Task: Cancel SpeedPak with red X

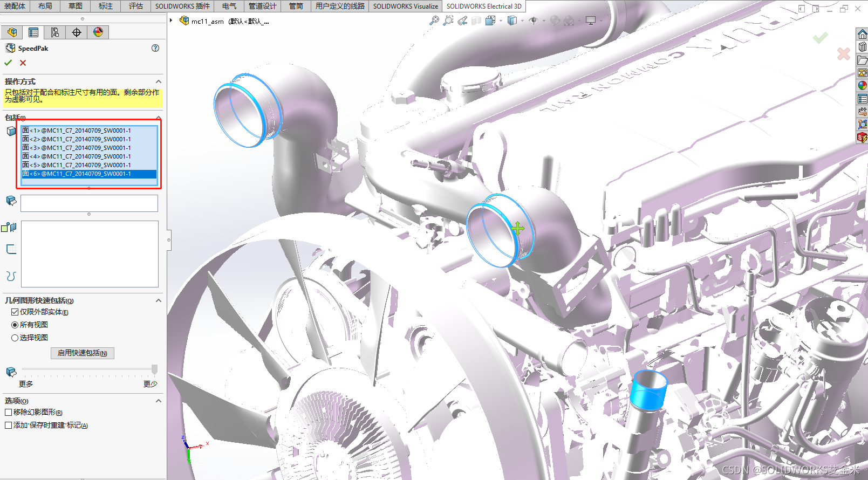Action: [23, 63]
